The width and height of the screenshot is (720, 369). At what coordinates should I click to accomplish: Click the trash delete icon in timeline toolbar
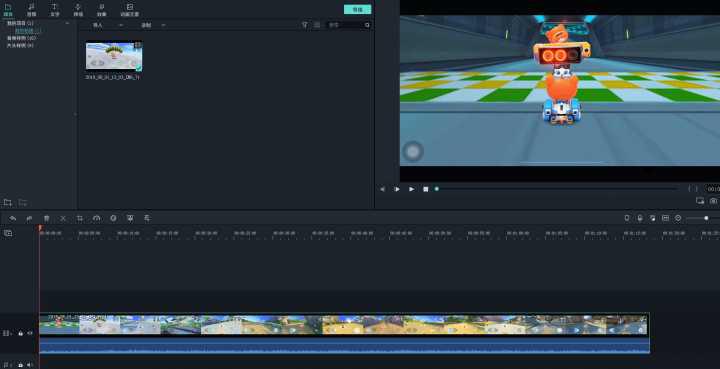[46, 218]
